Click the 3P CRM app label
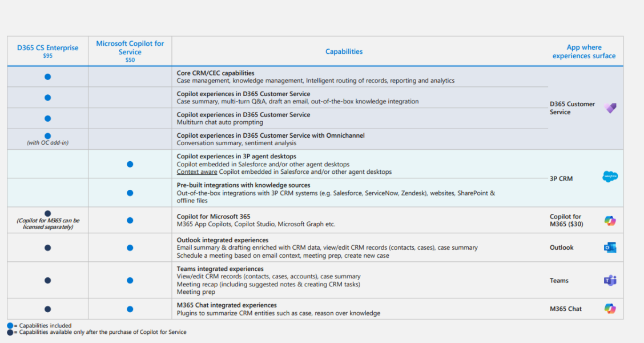Viewport: 644px width, 343px height. tap(561, 179)
